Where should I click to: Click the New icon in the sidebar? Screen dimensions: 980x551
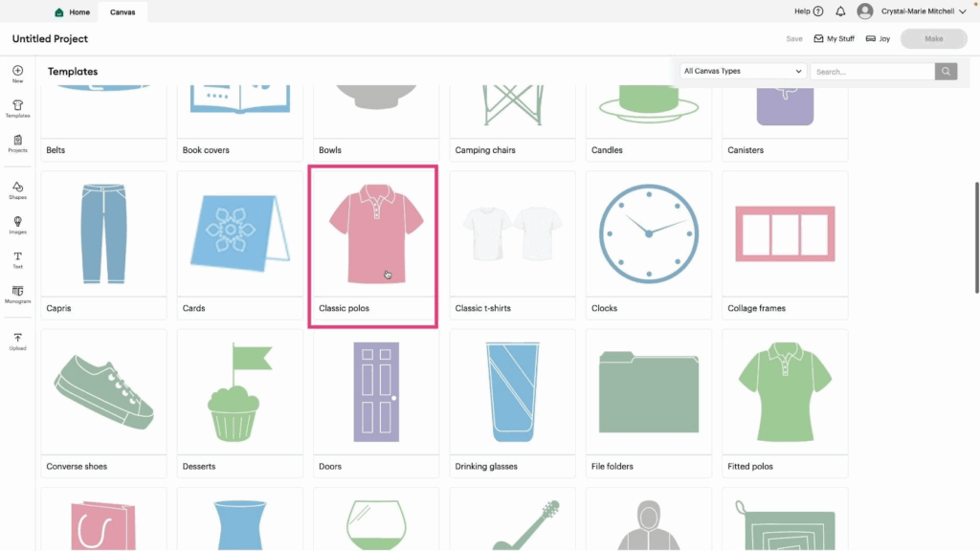pyautogui.click(x=17, y=74)
